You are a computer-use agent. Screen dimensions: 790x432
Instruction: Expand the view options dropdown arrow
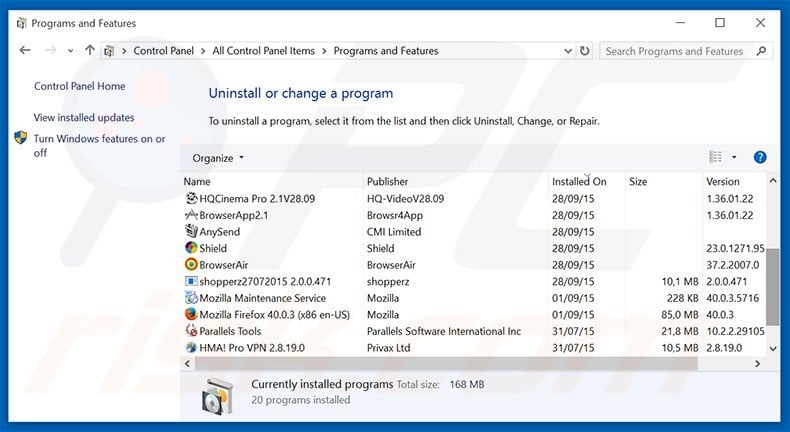[x=734, y=157]
